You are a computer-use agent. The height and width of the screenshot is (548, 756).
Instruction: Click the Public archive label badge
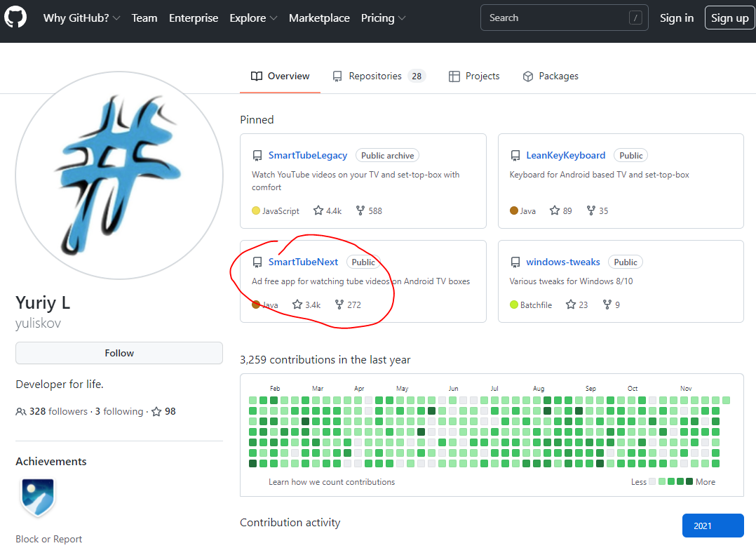[x=388, y=155]
